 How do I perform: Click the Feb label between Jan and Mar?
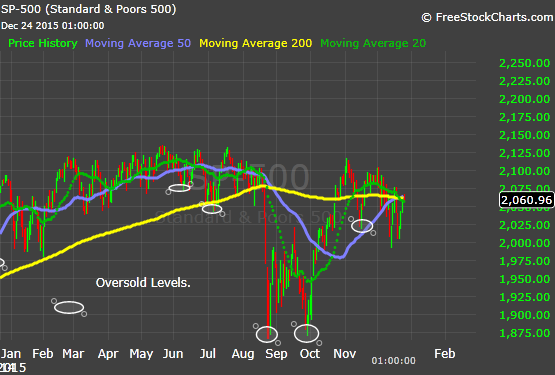click(42, 354)
